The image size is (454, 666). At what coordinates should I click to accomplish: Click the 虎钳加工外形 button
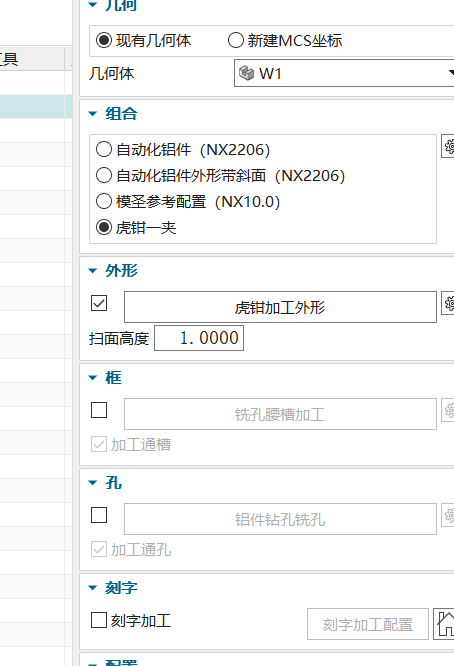[x=280, y=307]
